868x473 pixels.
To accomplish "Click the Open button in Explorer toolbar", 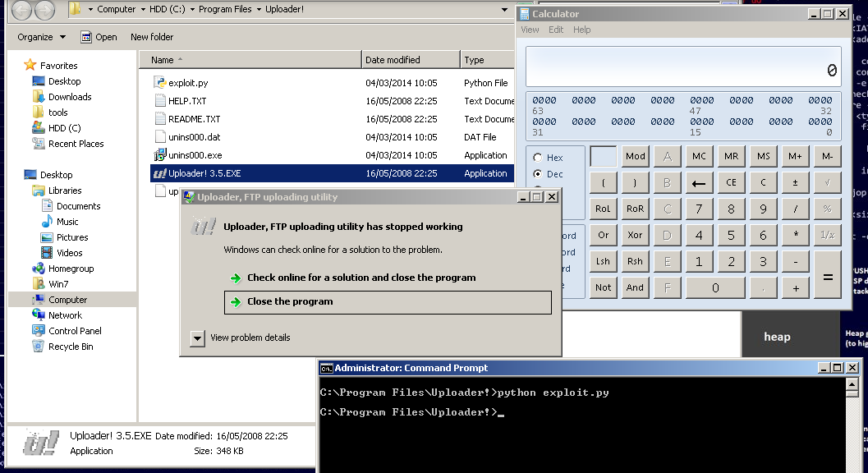I will [x=99, y=37].
